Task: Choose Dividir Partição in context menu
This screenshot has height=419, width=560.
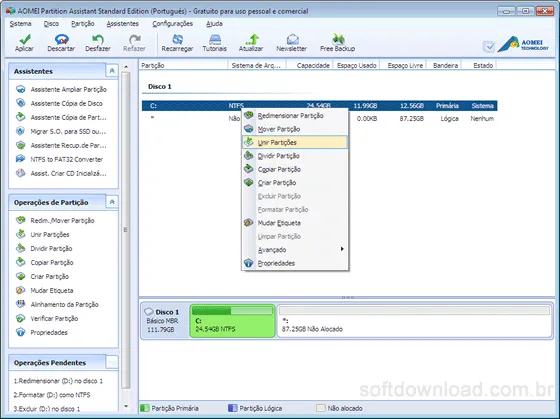Action: click(x=295, y=156)
